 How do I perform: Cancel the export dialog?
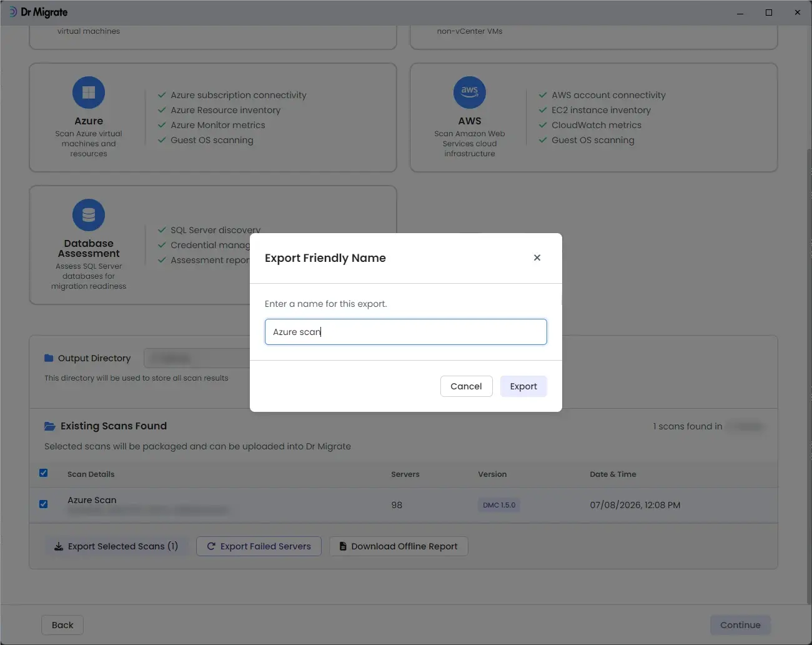[x=466, y=386]
